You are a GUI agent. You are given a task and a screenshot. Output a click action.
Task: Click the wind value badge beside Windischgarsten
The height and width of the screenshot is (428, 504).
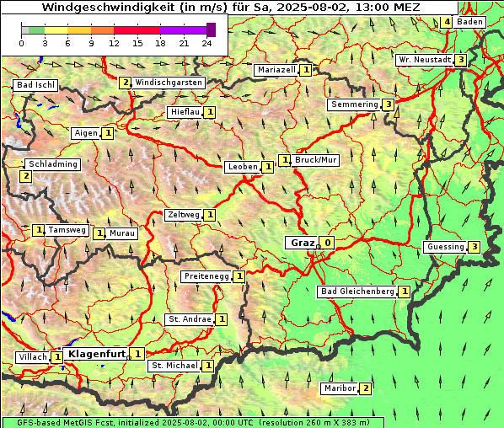tap(125, 83)
